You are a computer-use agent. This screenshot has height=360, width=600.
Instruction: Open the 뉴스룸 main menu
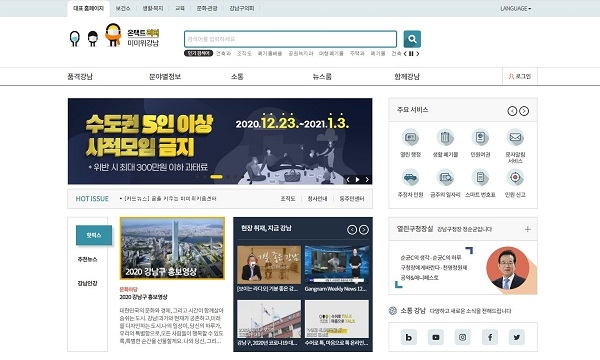click(x=322, y=77)
